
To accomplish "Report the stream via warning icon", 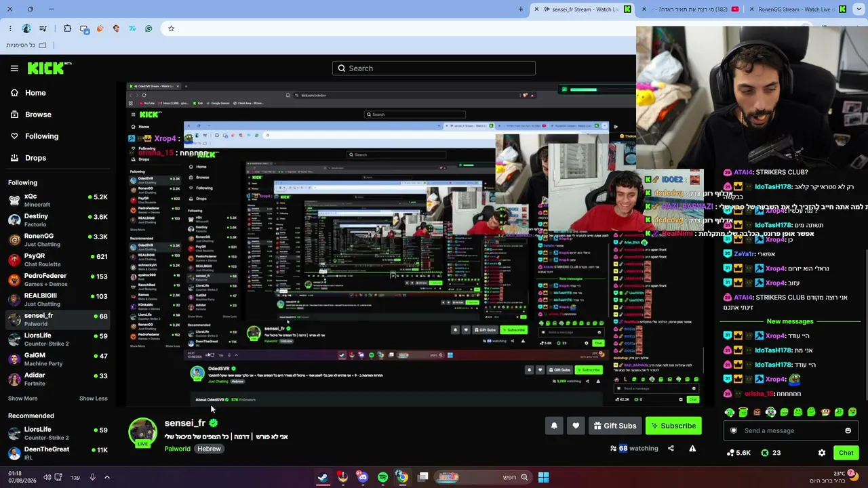I will [x=692, y=448].
